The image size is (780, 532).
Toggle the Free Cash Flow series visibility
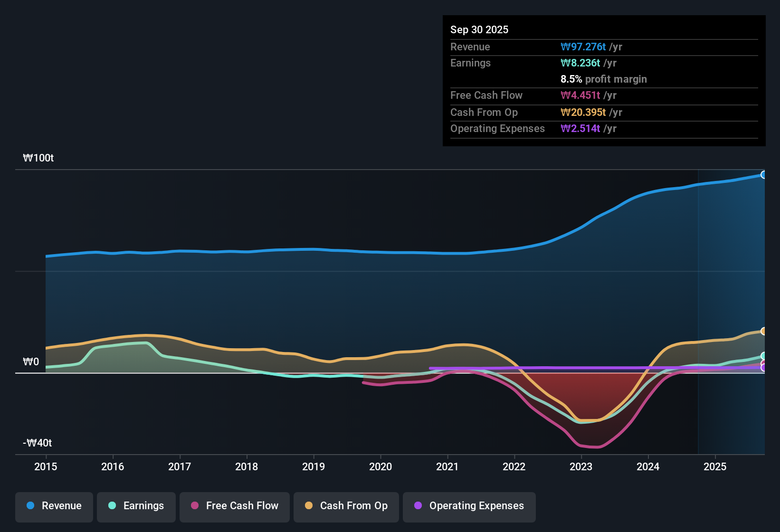pos(234,506)
